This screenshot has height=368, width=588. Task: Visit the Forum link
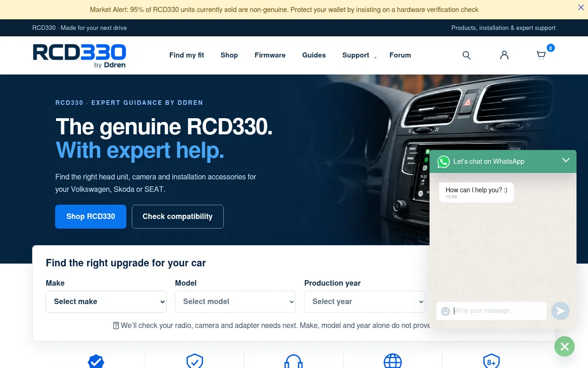[400, 55]
